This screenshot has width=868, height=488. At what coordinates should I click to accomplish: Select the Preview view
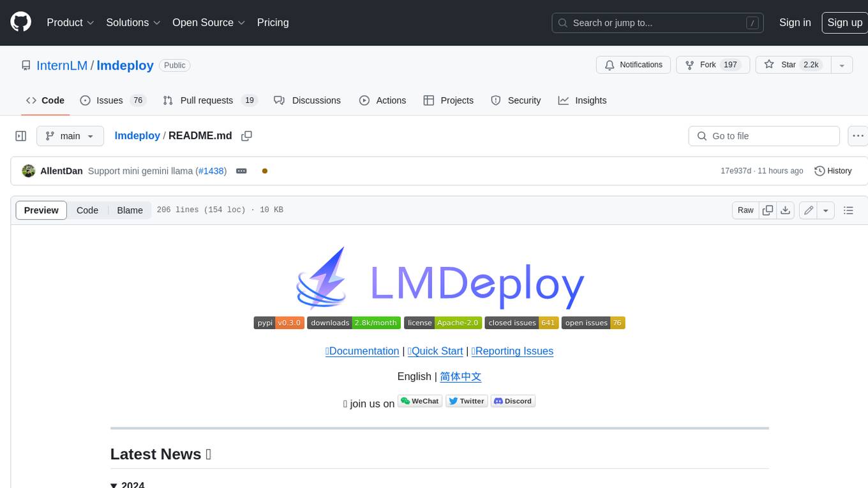(41, 210)
